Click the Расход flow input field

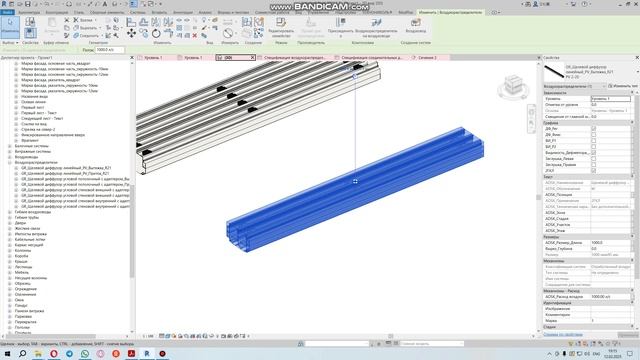pos(110,50)
